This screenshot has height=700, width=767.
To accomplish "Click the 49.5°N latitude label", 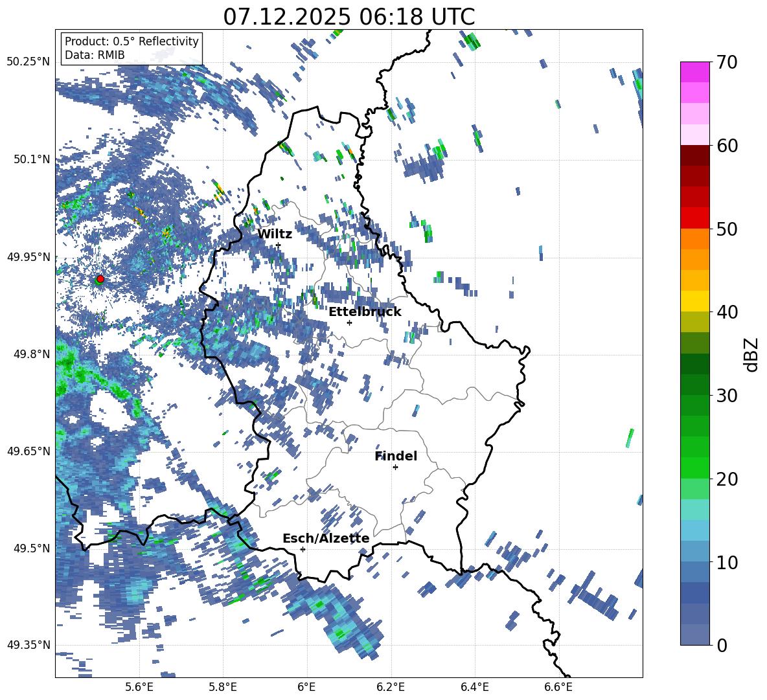I will 31,548.
